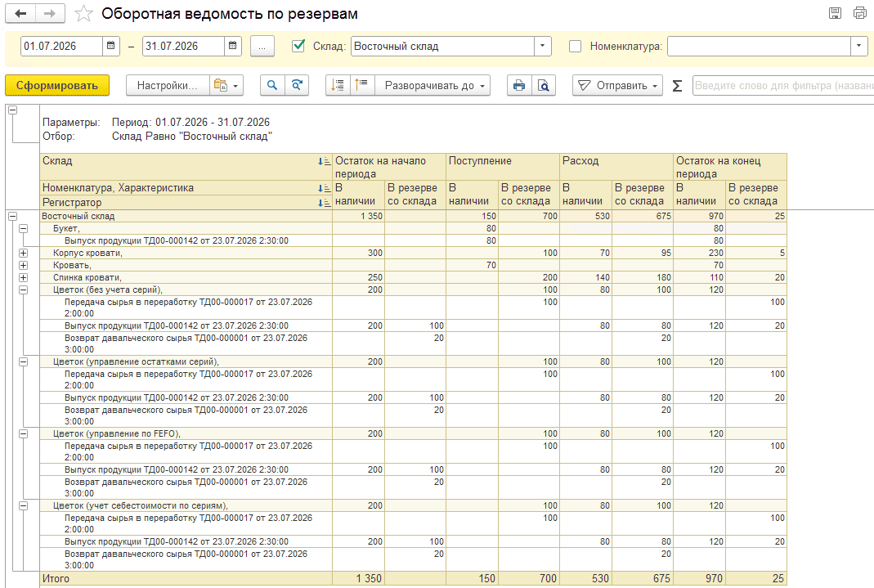
Task: Uncheck the Склад filter checkbox
Action: tap(298, 46)
